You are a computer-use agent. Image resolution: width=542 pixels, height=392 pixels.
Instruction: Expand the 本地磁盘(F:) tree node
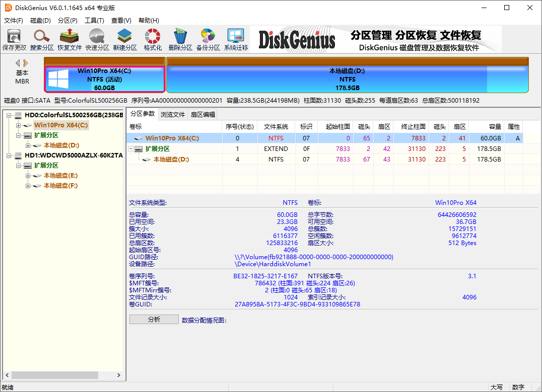[28, 186]
